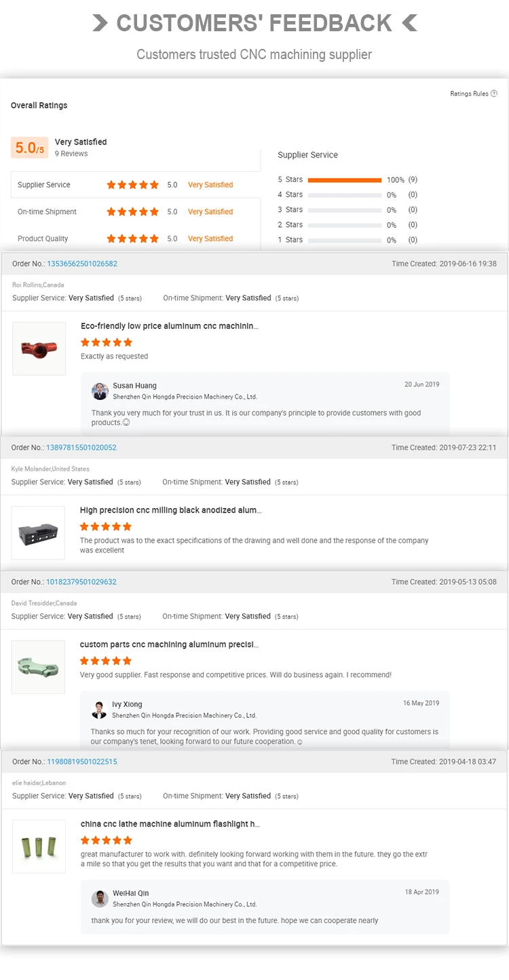This screenshot has height=980, width=509.
Task: Click the Ratings Rules help icon
Action: click(x=494, y=94)
